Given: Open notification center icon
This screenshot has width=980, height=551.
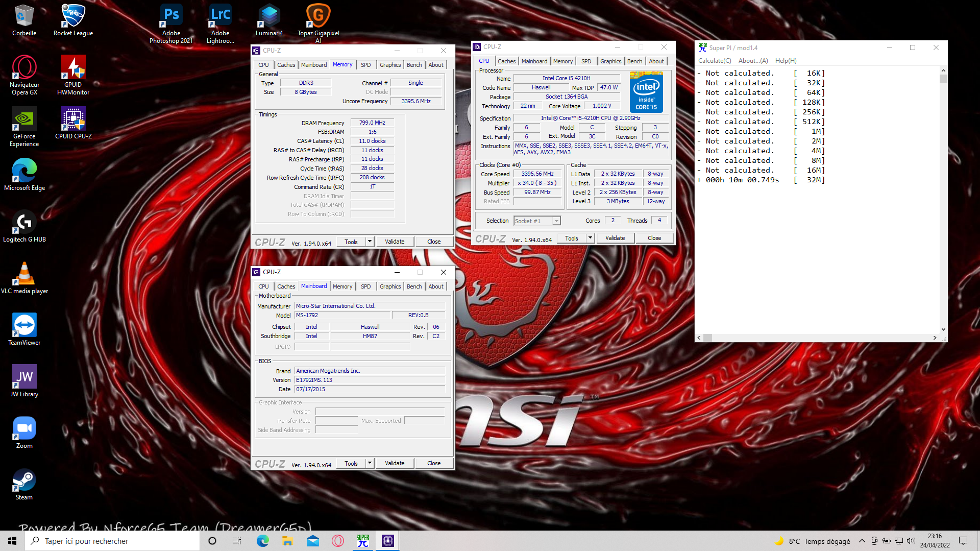Looking at the screenshot, I should click(x=963, y=541).
